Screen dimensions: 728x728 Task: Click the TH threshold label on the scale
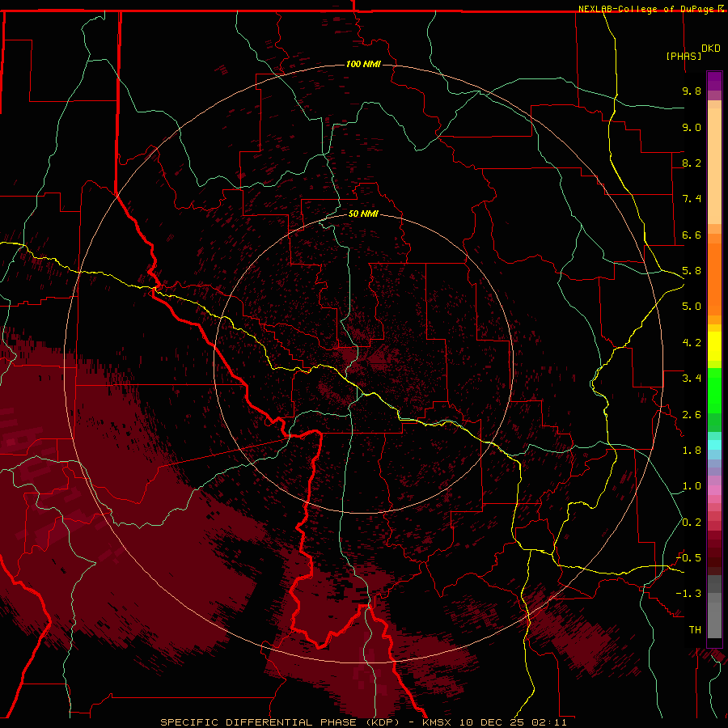[695, 630]
